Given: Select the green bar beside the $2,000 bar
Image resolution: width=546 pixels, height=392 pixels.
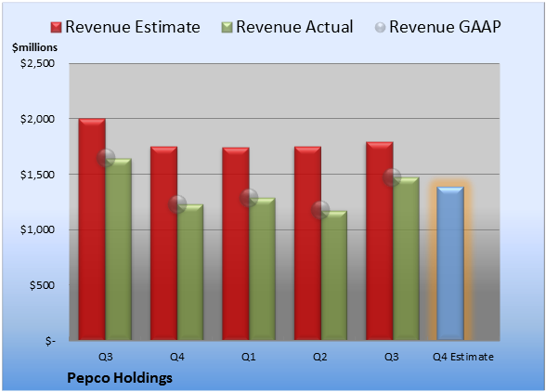Looking at the screenshot, I should click(x=119, y=249).
